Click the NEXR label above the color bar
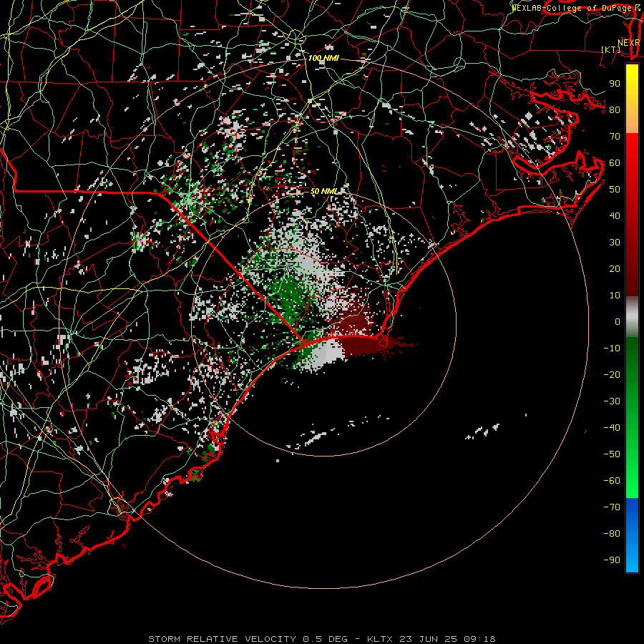This screenshot has height=644, width=644. point(628,43)
